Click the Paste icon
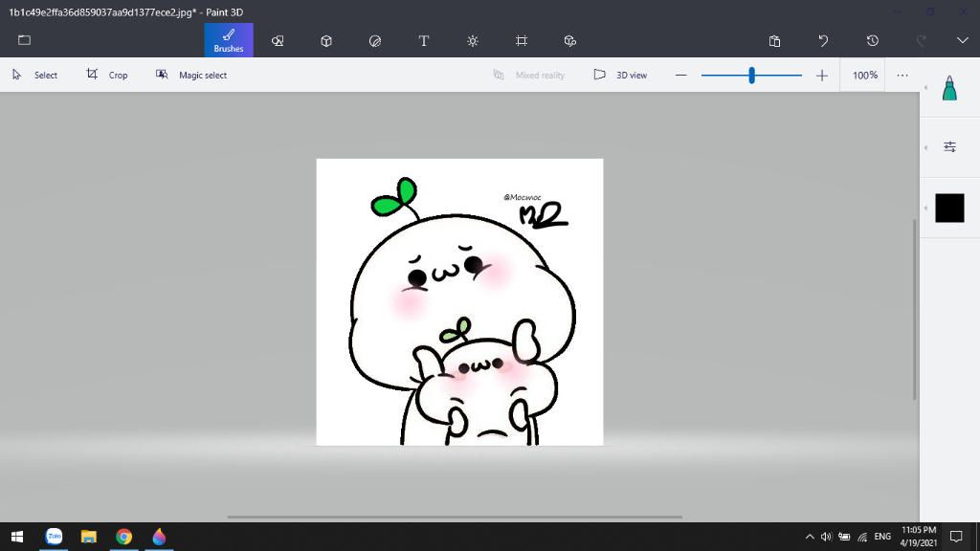 tap(774, 40)
